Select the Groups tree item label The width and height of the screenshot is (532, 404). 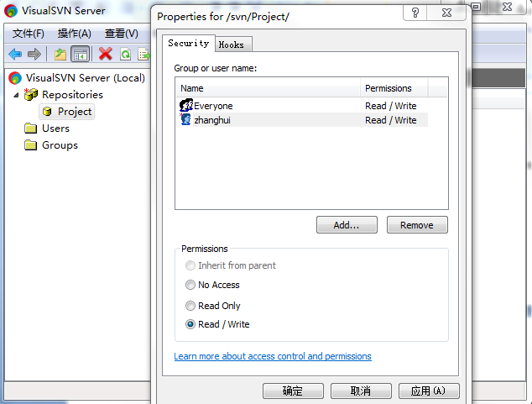[60, 145]
